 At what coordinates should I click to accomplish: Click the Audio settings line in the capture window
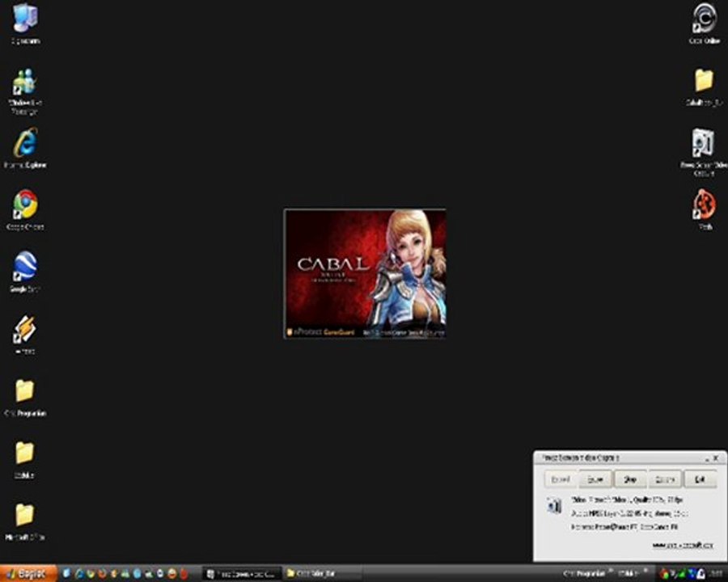(x=629, y=513)
